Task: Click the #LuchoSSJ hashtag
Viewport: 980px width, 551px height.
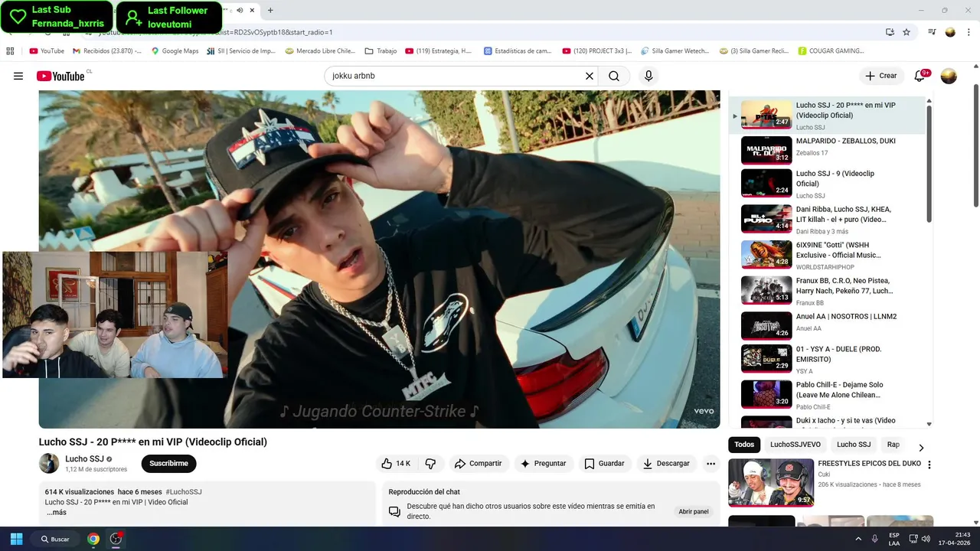Action: (x=184, y=492)
